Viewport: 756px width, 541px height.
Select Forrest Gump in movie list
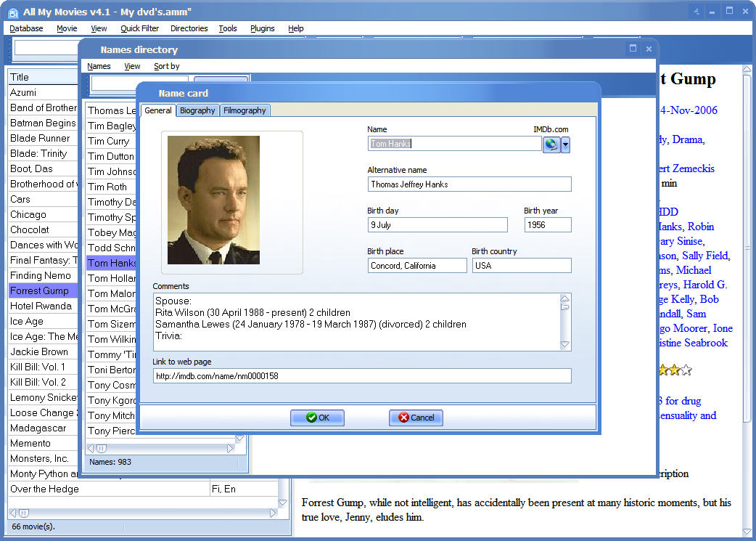pos(43,290)
